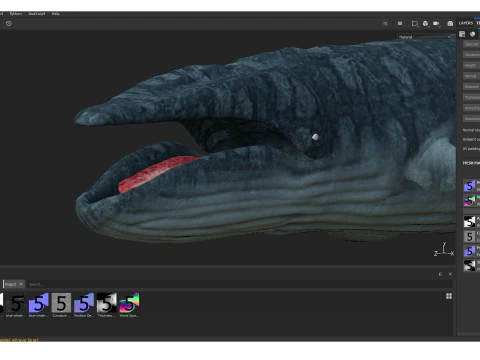Select the Emissive channel button
Image resolution: width=480 pixels, height=360 pixels.
(472, 87)
